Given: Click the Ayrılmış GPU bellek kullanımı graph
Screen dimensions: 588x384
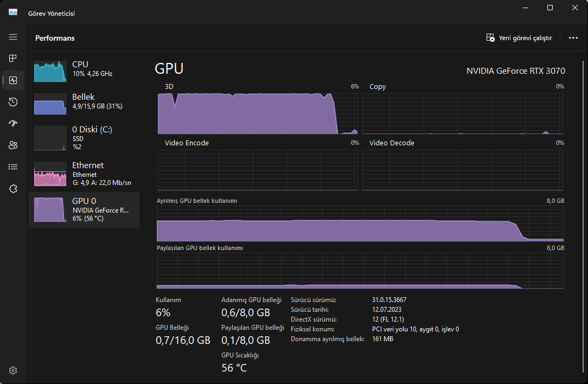Looking at the screenshot, I should (360, 223).
